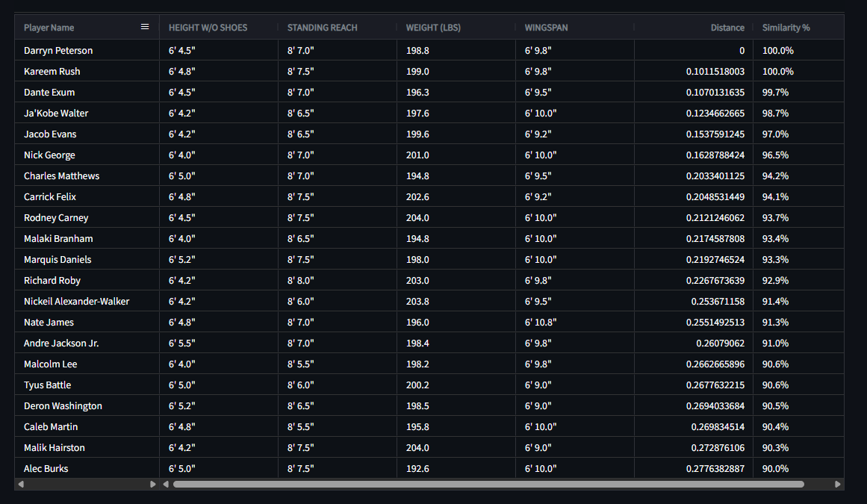Click similarity value 97.0%
The height and width of the screenshot is (504, 867).
tap(775, 134)
